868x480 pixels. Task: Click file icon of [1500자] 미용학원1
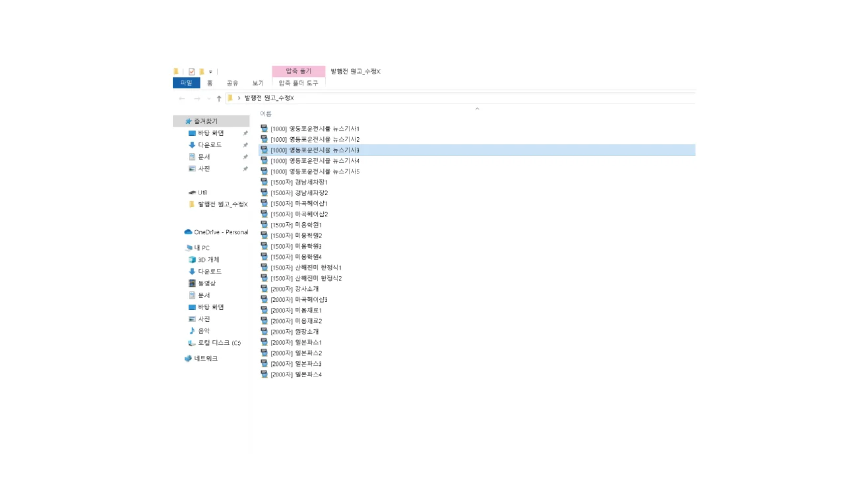[264, 225]
